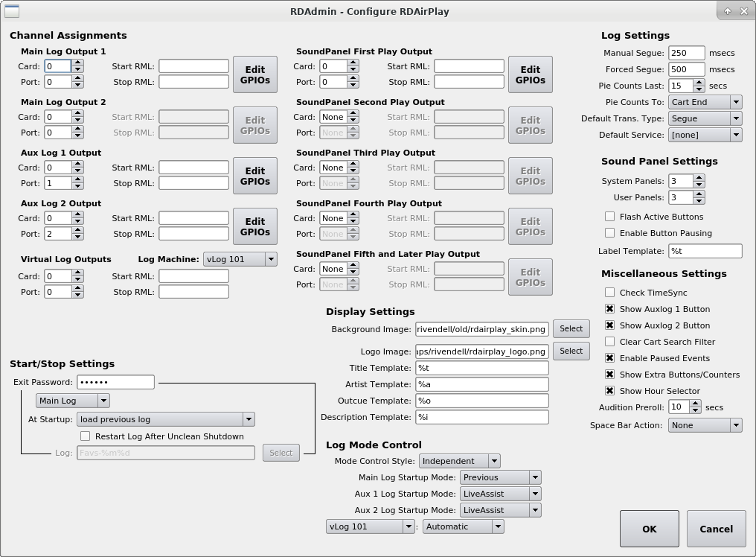756x557 pixels.
Task: Expand the Mode Control Style dropdown
Action: coord(459,461)
